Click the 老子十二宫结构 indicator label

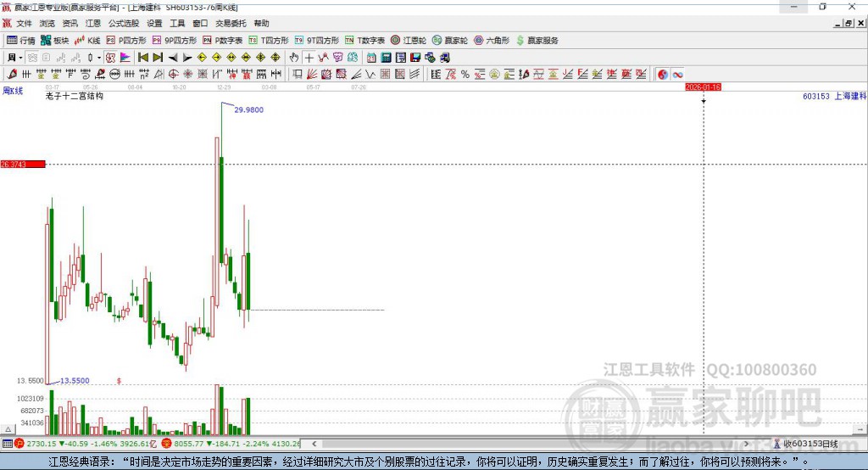[75, 96]
